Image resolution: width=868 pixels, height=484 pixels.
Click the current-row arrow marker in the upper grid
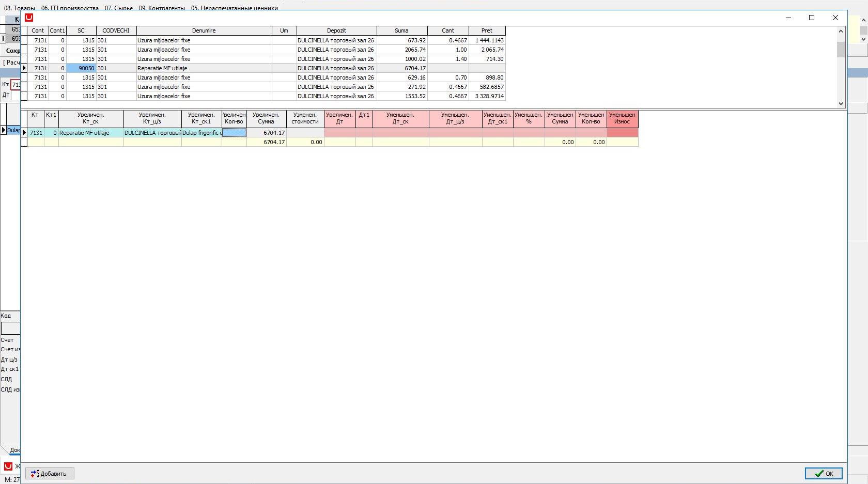[24, 68]
